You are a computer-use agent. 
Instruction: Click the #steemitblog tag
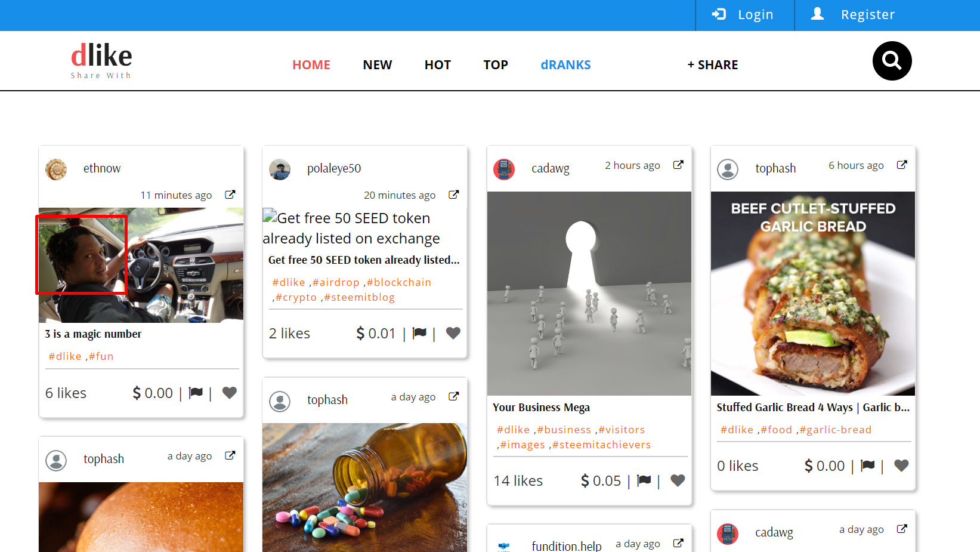coord(359,297)
